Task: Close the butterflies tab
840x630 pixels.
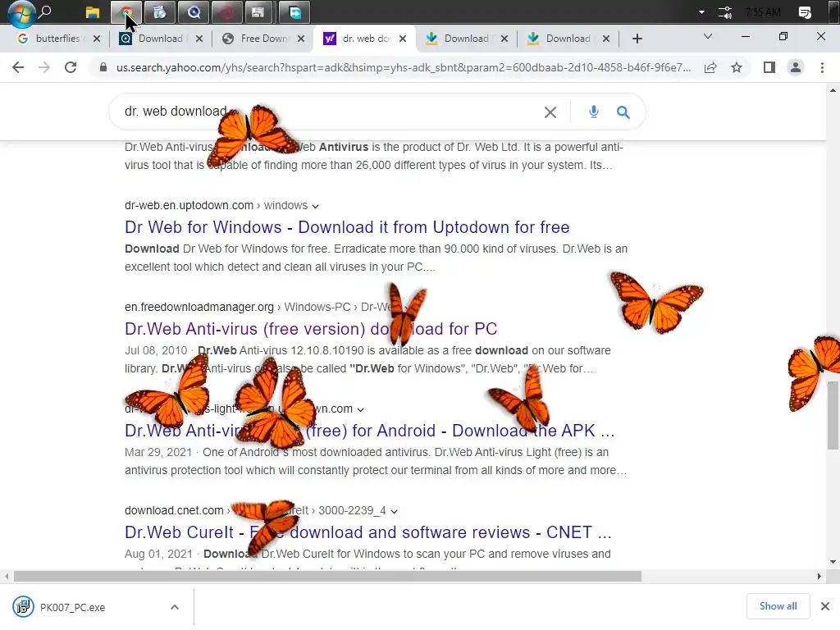Action: (97, 39)
